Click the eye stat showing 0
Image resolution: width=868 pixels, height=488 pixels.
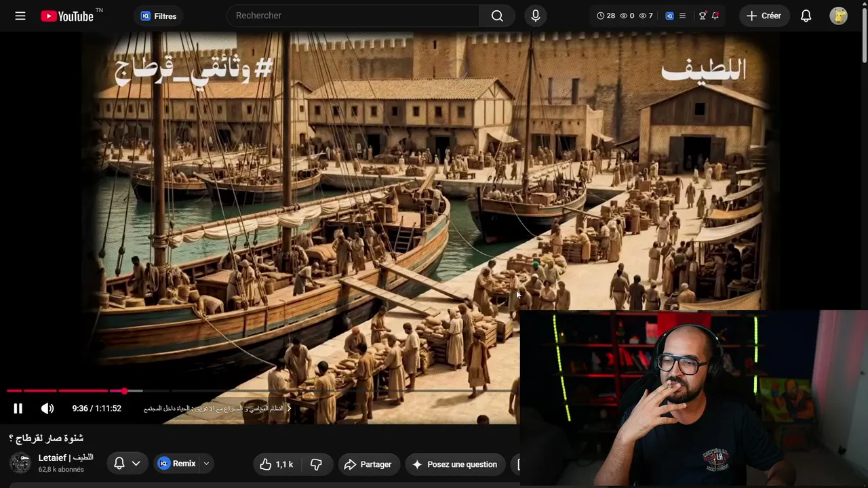627,16
